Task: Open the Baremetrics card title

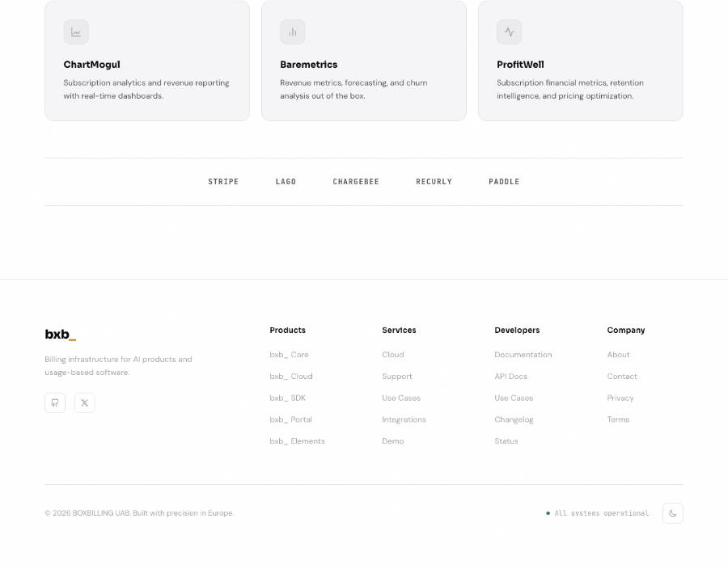Action: (x=309, y=65)
